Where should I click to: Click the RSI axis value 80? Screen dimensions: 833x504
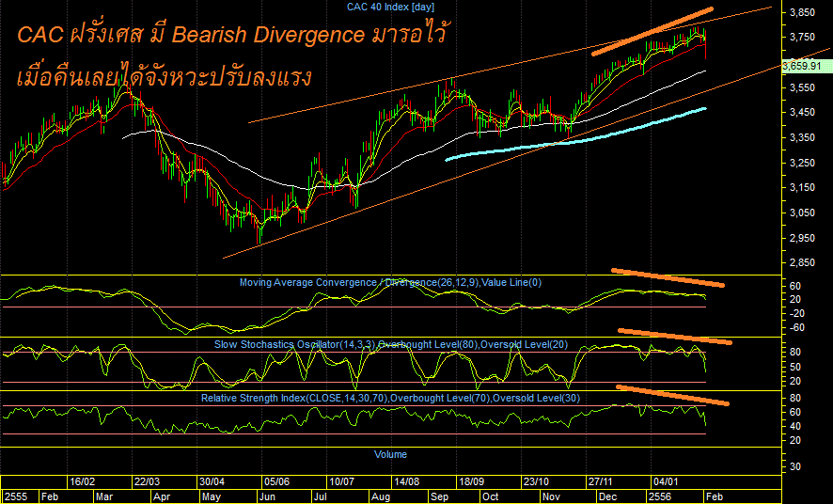[795, 399]
